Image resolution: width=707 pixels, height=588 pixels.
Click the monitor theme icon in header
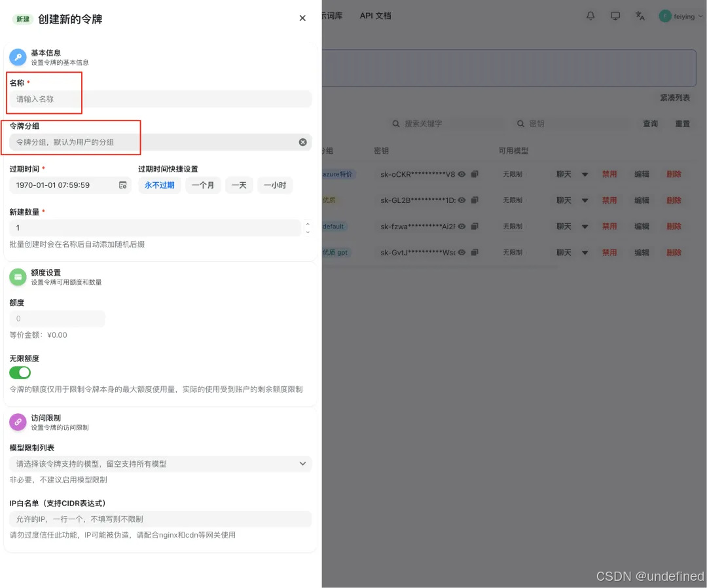[x=615, y=16]
